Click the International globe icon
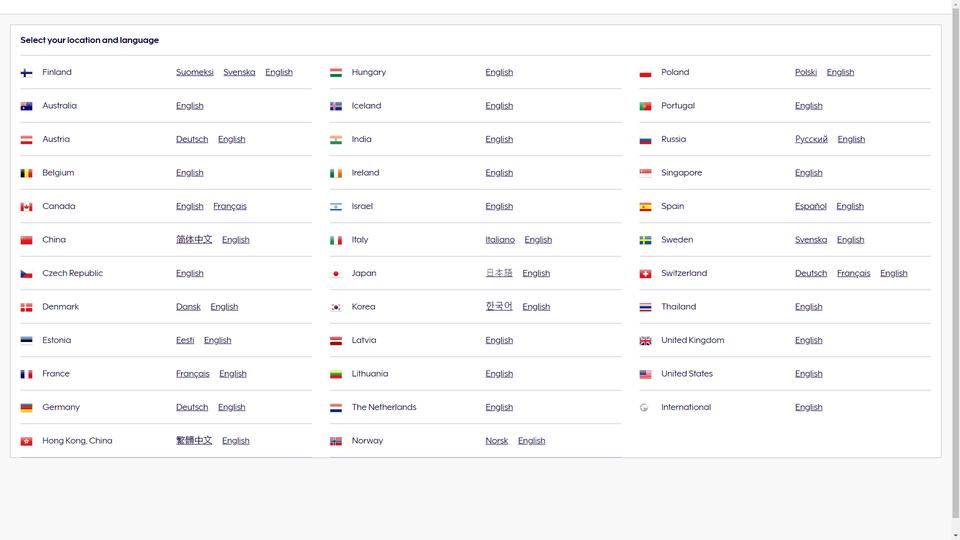 (x=645, y=408)
